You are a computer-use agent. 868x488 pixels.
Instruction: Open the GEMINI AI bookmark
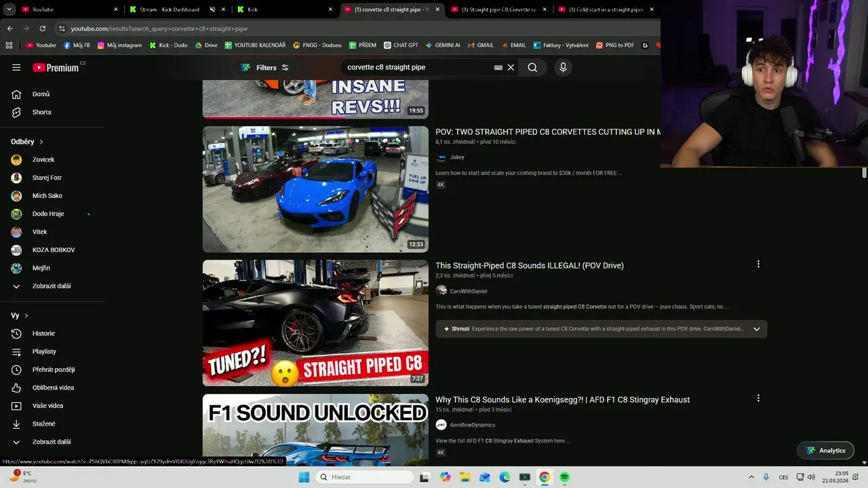click(443, 45)
